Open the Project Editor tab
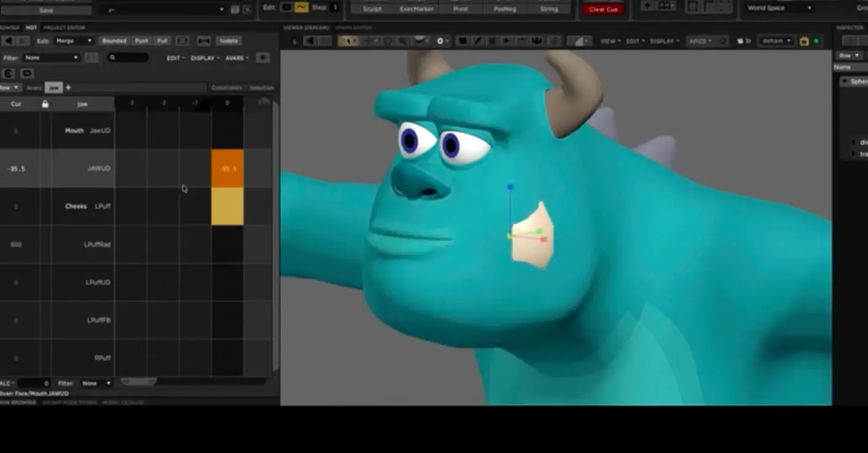The height and width of the screenshot is (453, 868). pos(64,28)
